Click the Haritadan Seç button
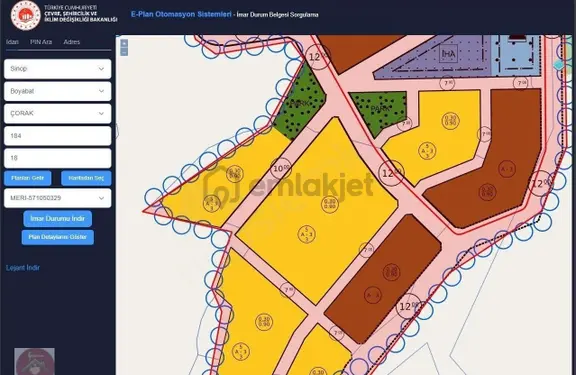 (x=86, y=178)
